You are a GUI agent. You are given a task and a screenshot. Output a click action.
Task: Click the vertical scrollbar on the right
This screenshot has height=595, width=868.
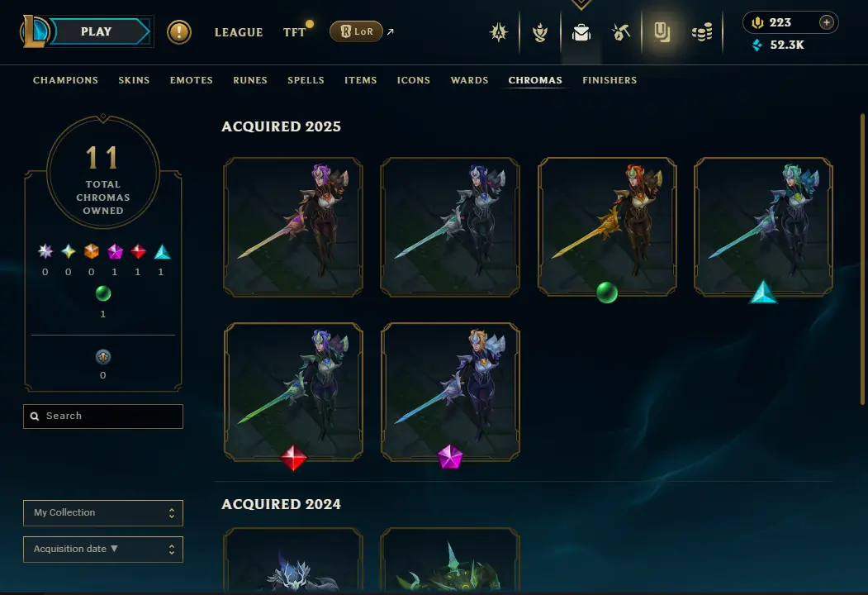point(862,259)
